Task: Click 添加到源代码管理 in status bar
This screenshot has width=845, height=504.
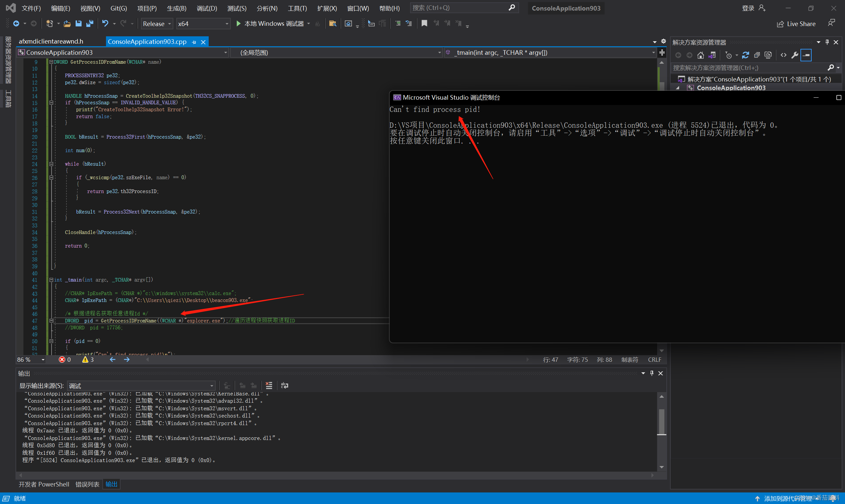Action: [x=788, y=498]
